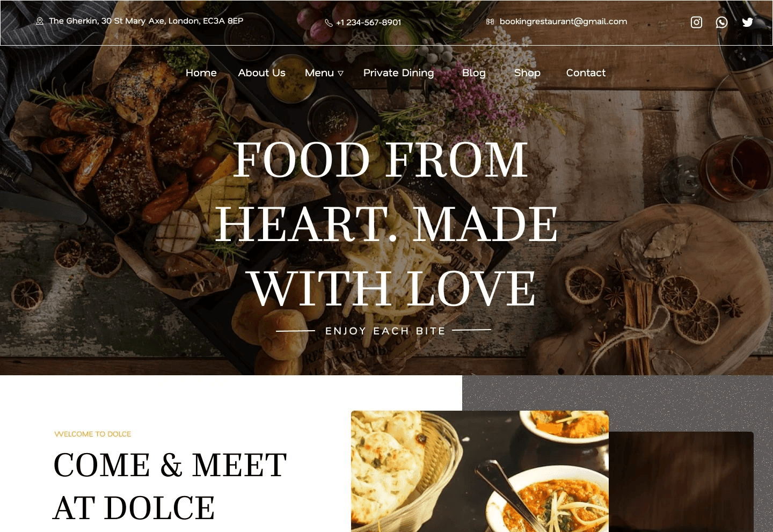Open the About Us page

[x=261, y=73]
